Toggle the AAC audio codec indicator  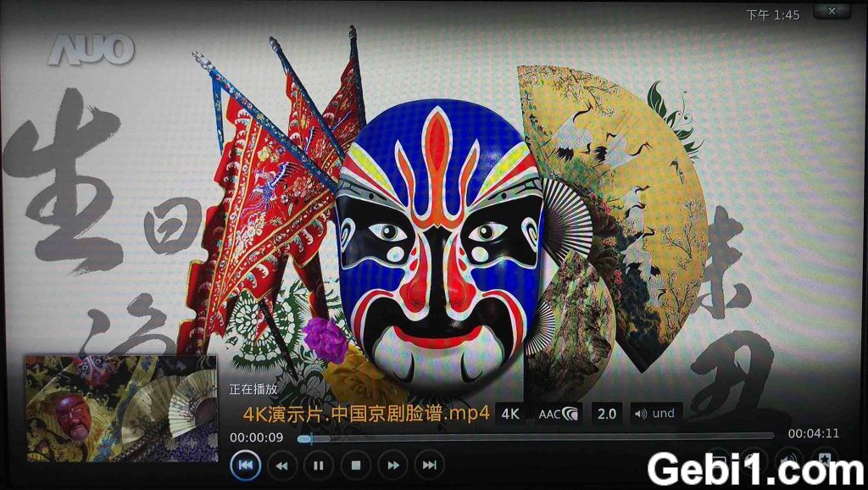click(x=555, y=414)
